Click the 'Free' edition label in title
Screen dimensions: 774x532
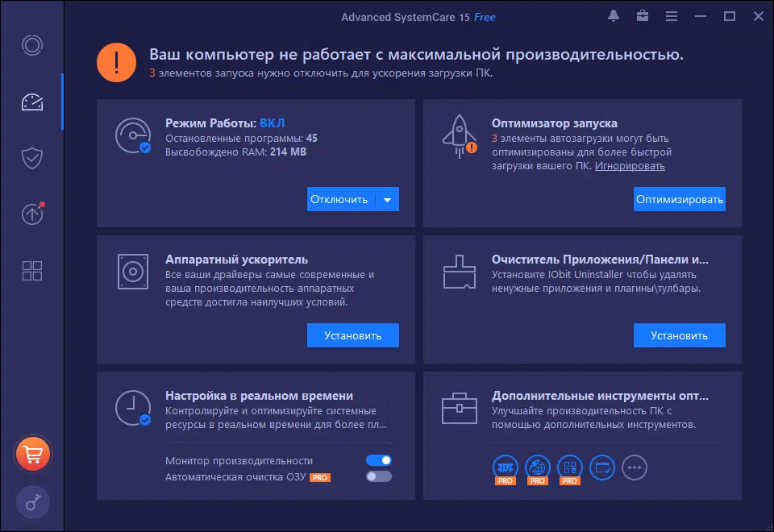(485, 17)
